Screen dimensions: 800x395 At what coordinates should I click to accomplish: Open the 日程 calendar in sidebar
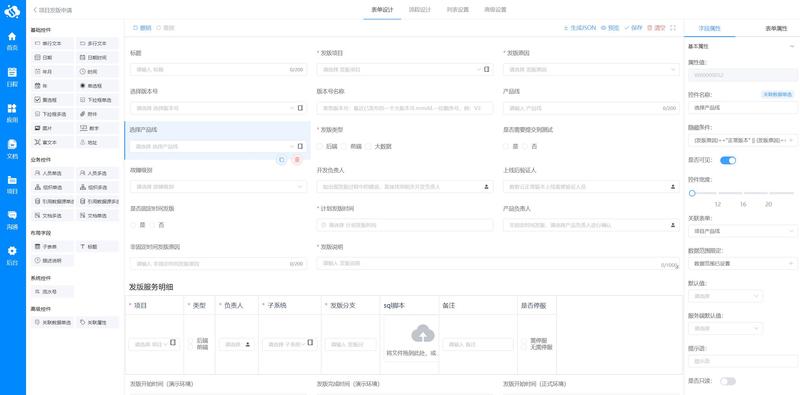(x=12, y=77)
